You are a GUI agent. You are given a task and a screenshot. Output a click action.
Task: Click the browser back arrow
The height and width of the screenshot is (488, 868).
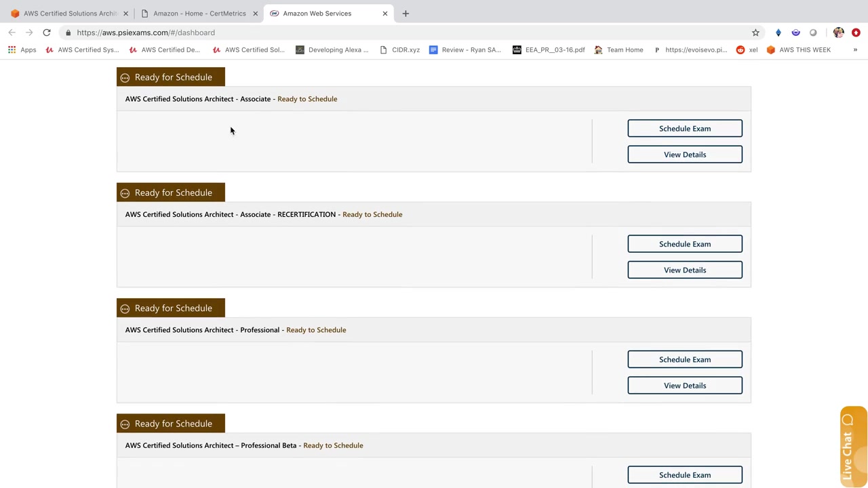click(x=12, y=33)
